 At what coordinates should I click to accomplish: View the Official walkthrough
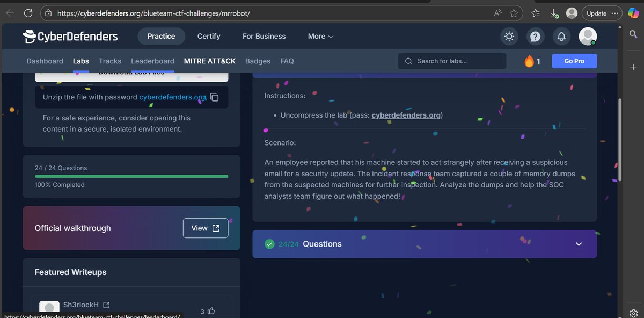tap(205, 228)
